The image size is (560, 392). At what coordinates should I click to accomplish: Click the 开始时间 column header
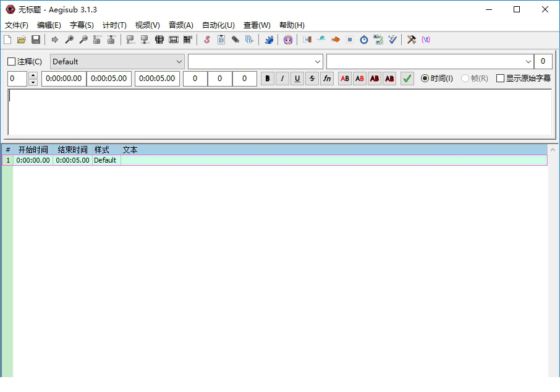tap(33, 150)
